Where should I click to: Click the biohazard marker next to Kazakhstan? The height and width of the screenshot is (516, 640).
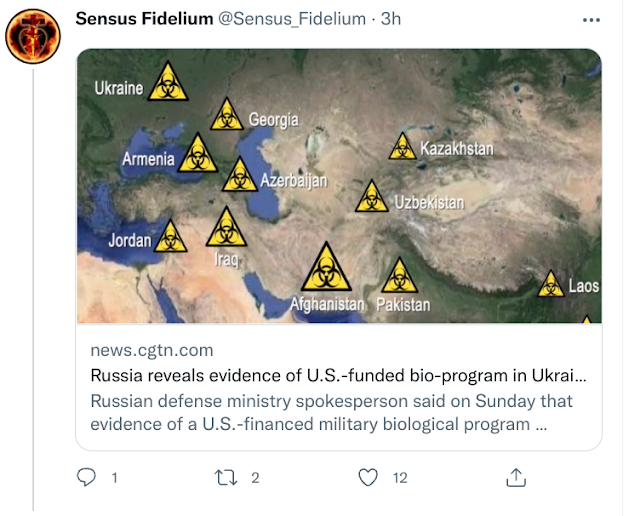pos(402,146)
